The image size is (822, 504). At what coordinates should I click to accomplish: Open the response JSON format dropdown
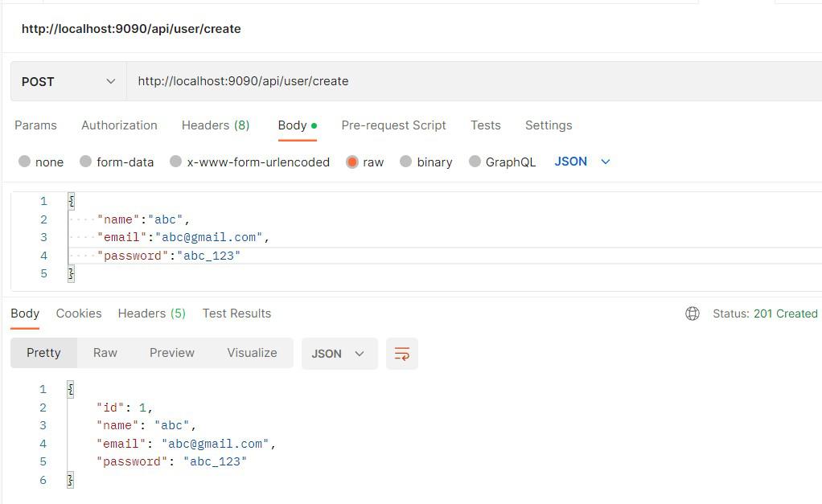coord(339,354)
